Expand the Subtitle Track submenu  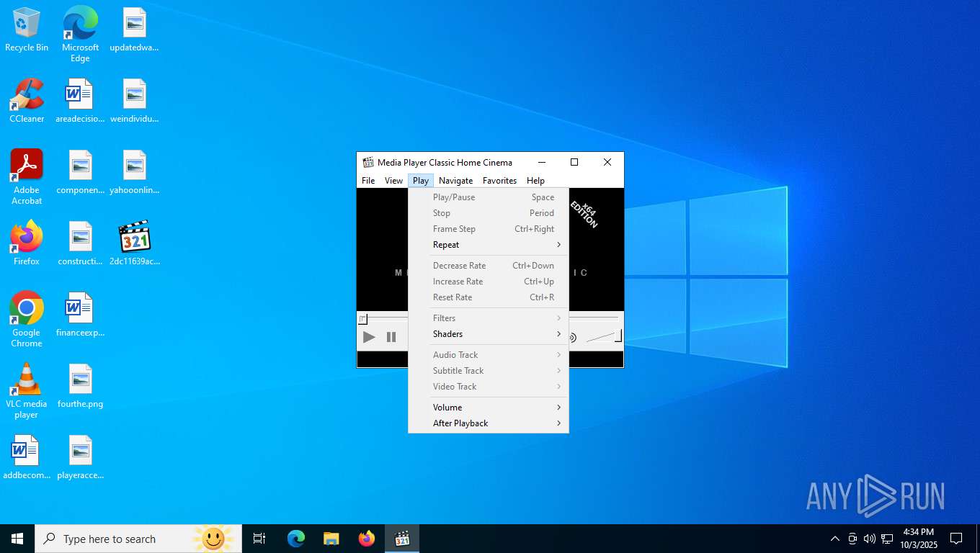coord(489,371)
